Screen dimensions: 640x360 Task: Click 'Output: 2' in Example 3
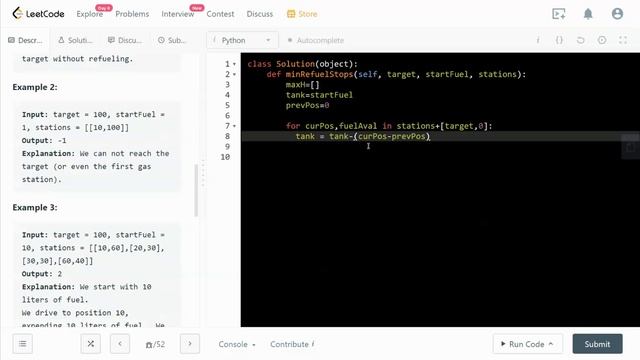pyautogui.click(x=42, y=274)
